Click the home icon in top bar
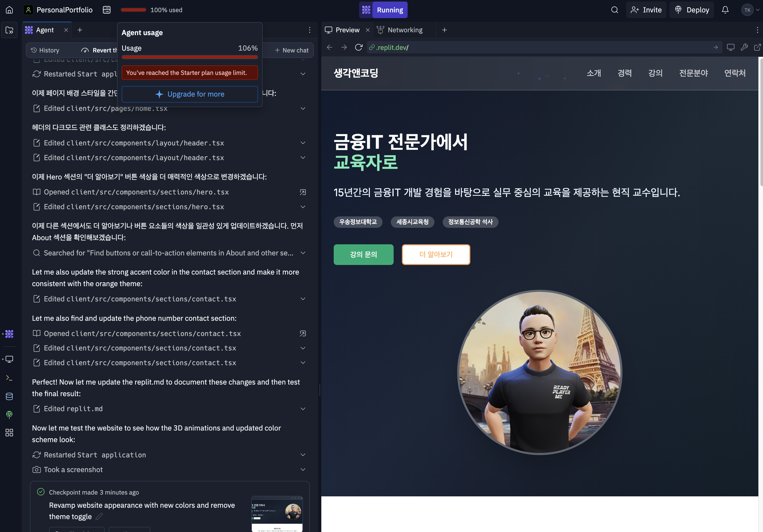The height and width of the screenshot is (532, 763). 9,10
